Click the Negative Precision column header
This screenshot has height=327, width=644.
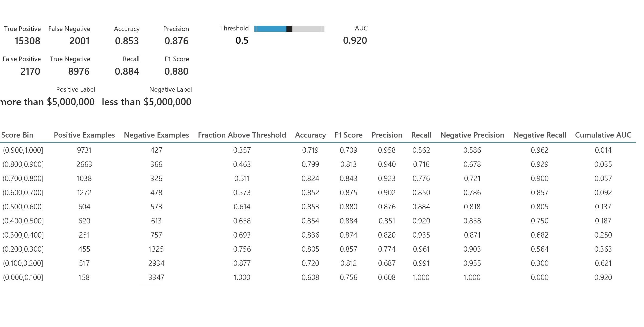tap(472, 135)
